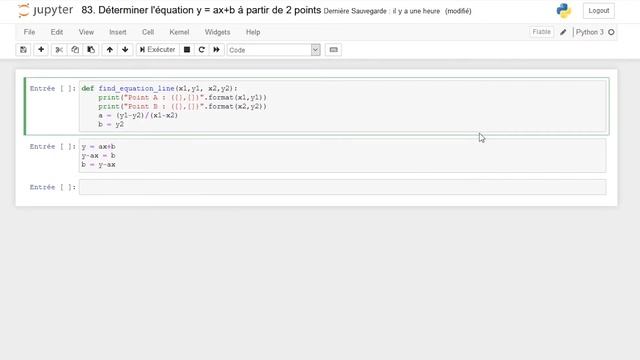Copy selected cells icon
Screen dimensions: 640x360
click(x=75, y=50)
